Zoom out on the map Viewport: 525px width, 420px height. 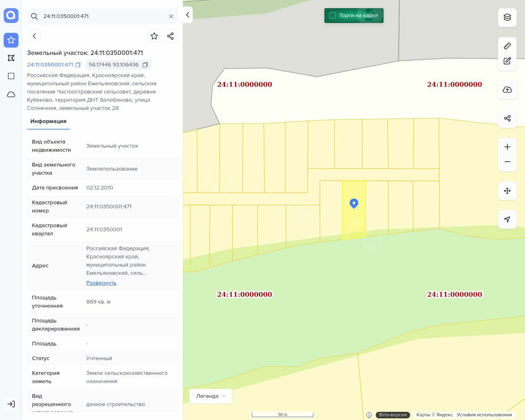(x=507, y=162)
